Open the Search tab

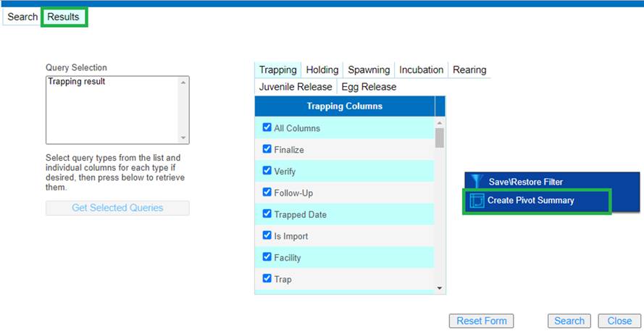point(22,17)
